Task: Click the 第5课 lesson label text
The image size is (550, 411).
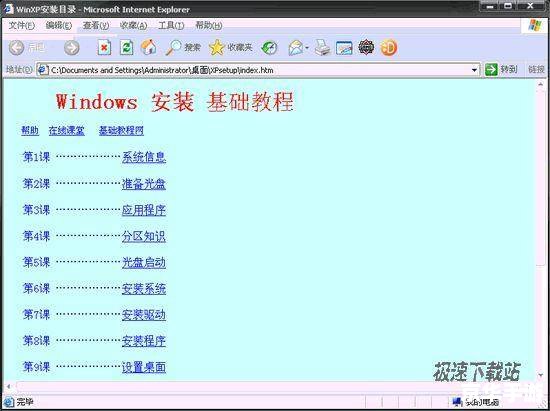Action: click(x=36, y=262)
